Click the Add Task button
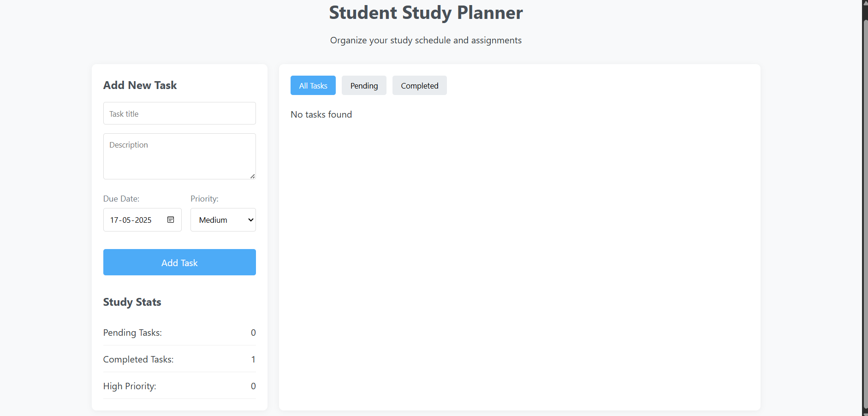868x416 pixels. [179, 262]
